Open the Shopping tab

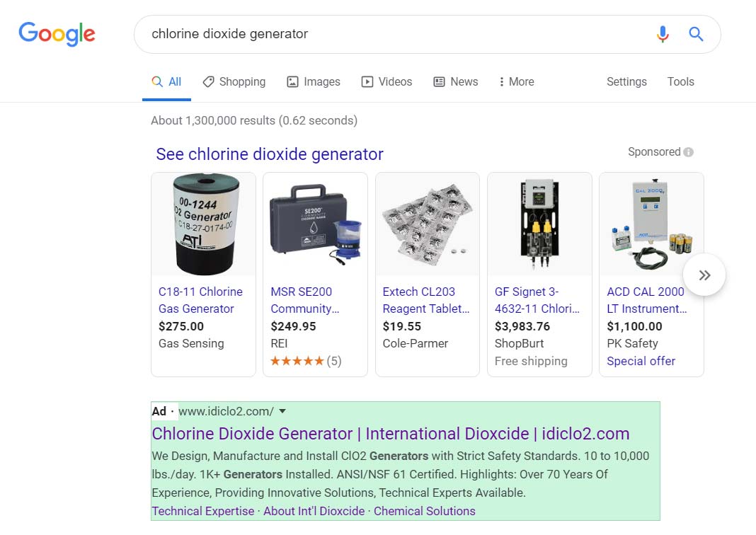pyautogui.click(x=234, y=82)
